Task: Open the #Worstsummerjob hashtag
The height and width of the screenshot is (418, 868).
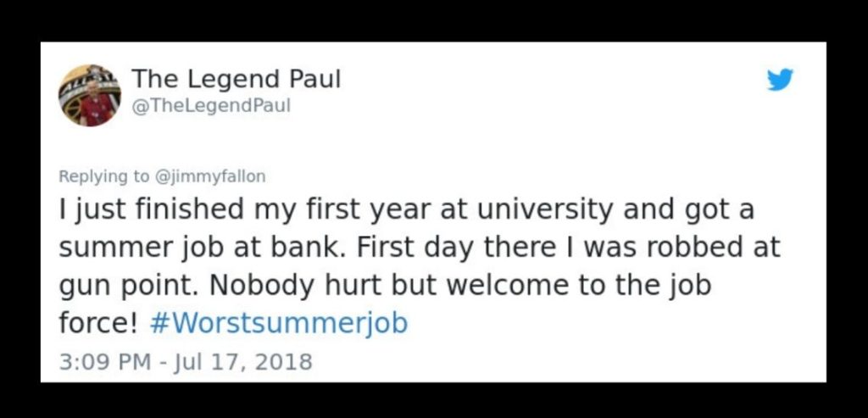Action: pyautogui.click(x=279, y=323)
